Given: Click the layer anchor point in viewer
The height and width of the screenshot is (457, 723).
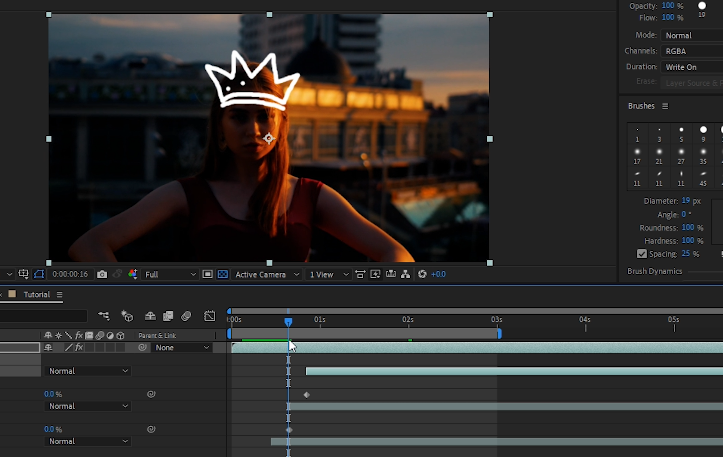Looking at the screenshot, I should [x=269, y=138].
